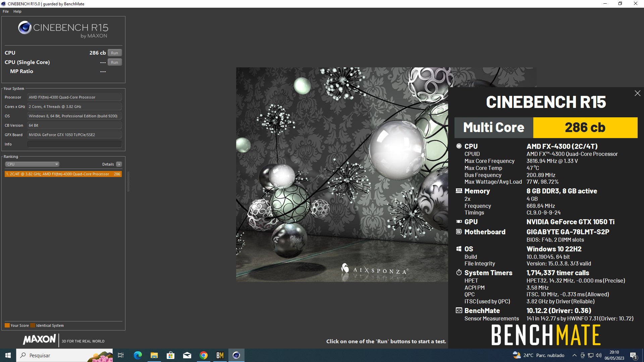Open Task View from taskbar
This screenshot has height=362, width=644.
[x=121, y=355]
